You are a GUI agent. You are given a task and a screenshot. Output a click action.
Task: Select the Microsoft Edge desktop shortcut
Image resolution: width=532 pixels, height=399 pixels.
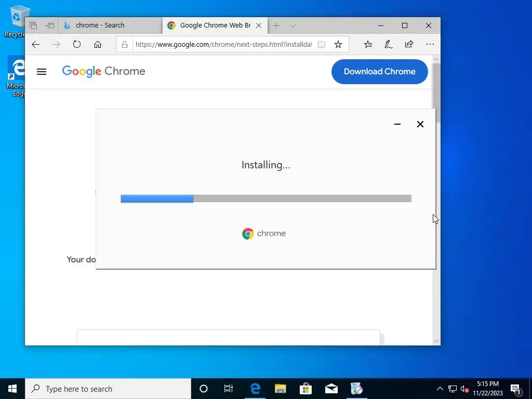tap(15, 77)
